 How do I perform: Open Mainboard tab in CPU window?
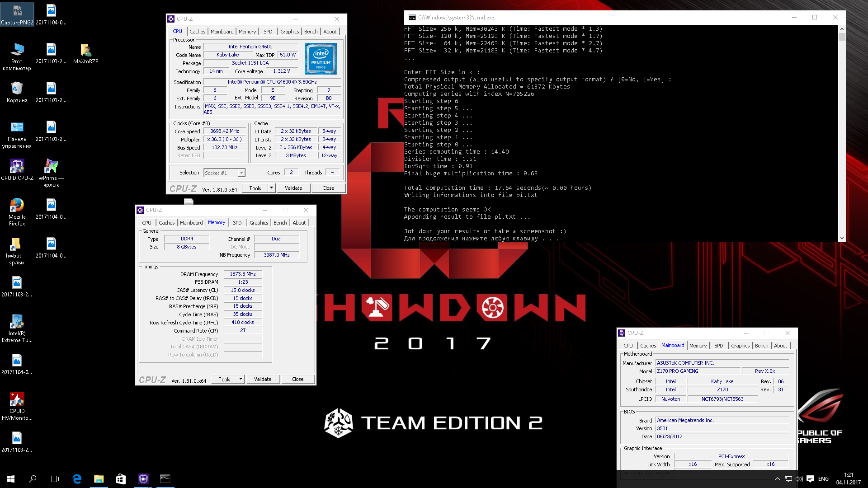click(x=222, y=32)
